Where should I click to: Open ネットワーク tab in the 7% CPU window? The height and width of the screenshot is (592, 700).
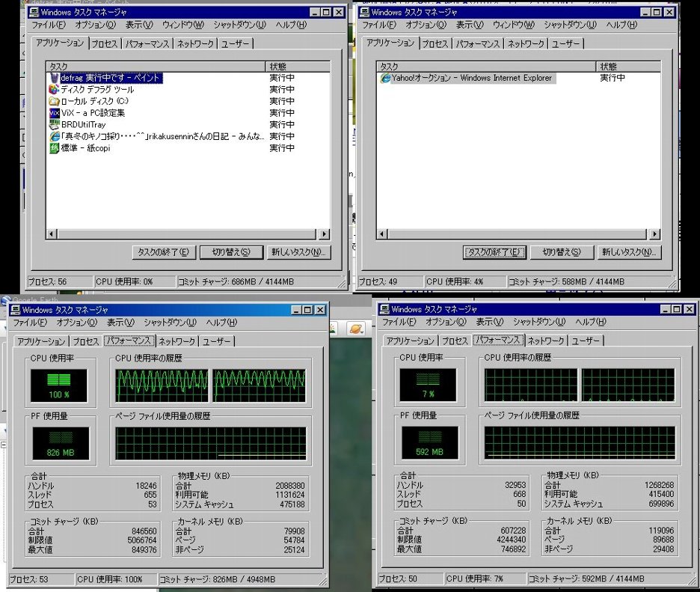coord(544,341)
